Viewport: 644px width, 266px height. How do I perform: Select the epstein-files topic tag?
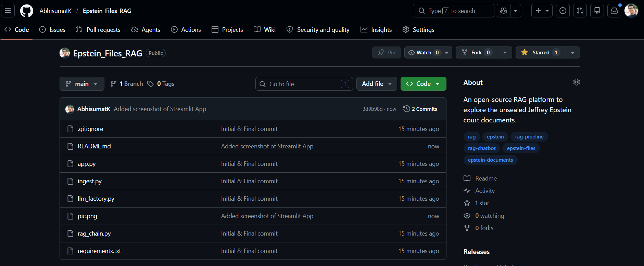click(521, 148)
